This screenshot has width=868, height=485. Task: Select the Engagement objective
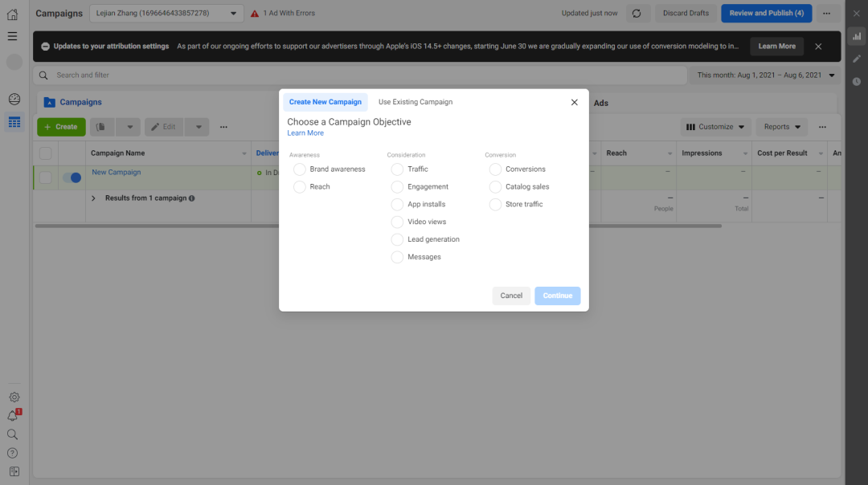point(397,187)
